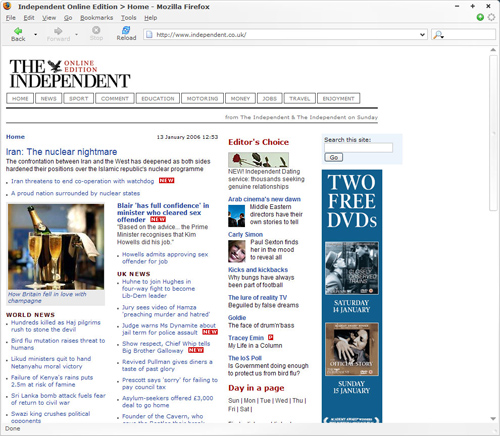Open the Go menu

68,18
